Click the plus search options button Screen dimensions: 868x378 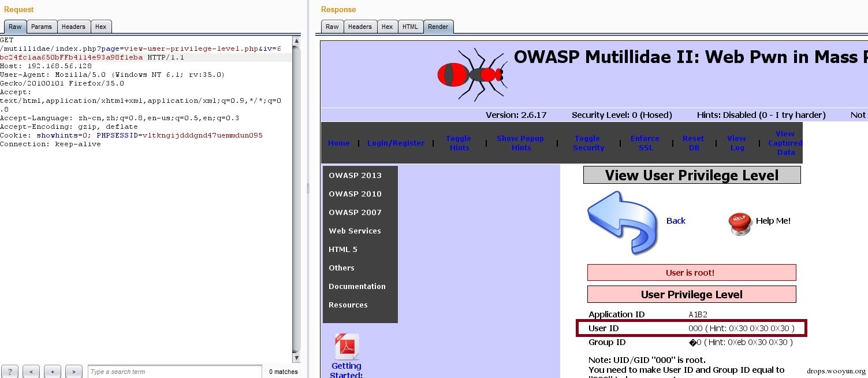[53, 372]
